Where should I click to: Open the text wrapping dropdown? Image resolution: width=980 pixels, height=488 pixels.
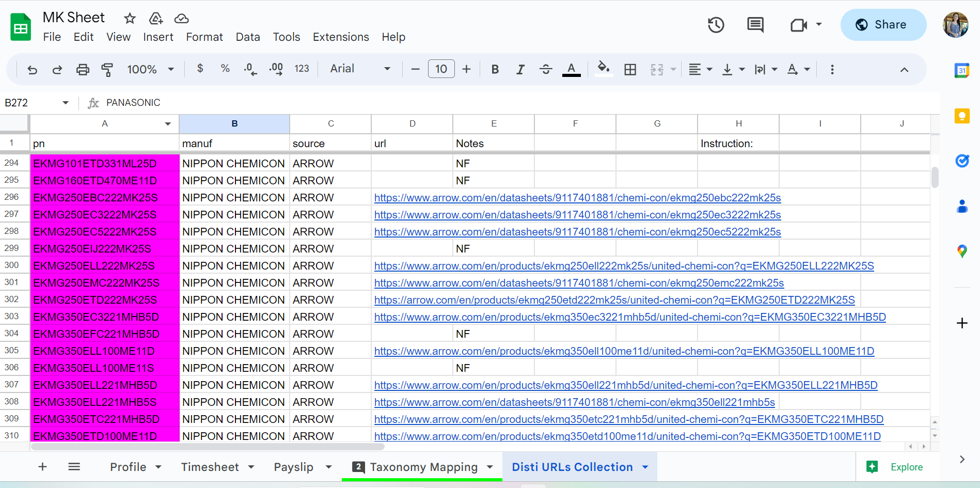(766, 69)
